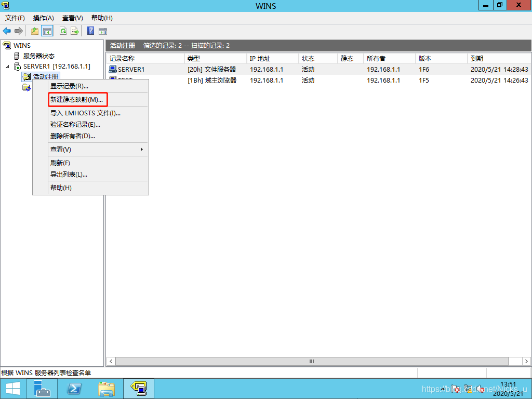532x399 pixels.
Task: Click the expiry cell 2020/5/21 14:26:43
Action: click(x=499, y=81)
